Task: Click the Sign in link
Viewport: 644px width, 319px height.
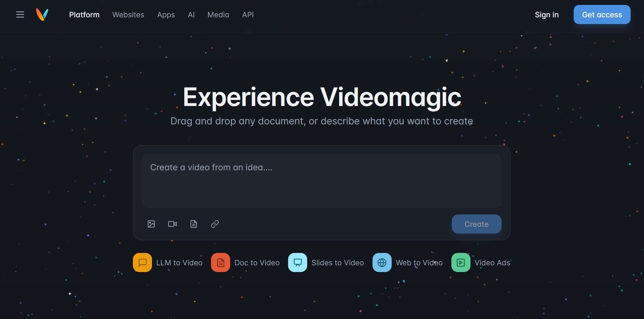Action: pyautogui.click(x=546, y=14)
